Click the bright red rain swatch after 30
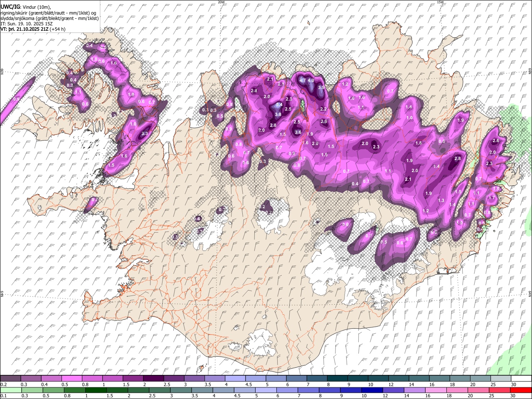This screenshot has height=399, width=532. [x=520, y=390]
